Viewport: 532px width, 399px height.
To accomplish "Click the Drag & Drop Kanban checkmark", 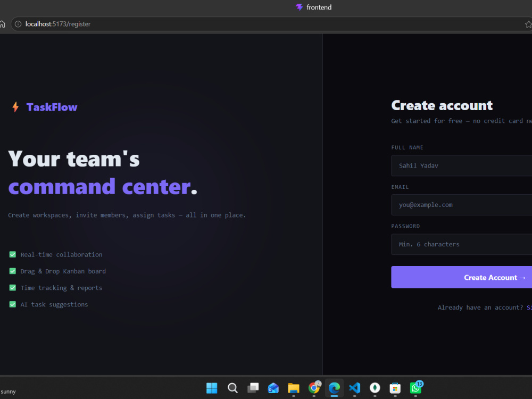I will point(13,271).
